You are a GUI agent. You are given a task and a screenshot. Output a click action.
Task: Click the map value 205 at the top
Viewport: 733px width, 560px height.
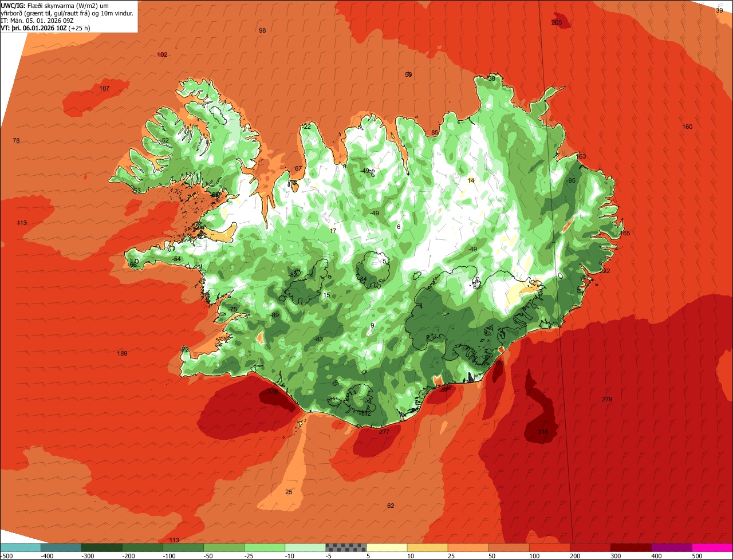[x=557, y=22]
